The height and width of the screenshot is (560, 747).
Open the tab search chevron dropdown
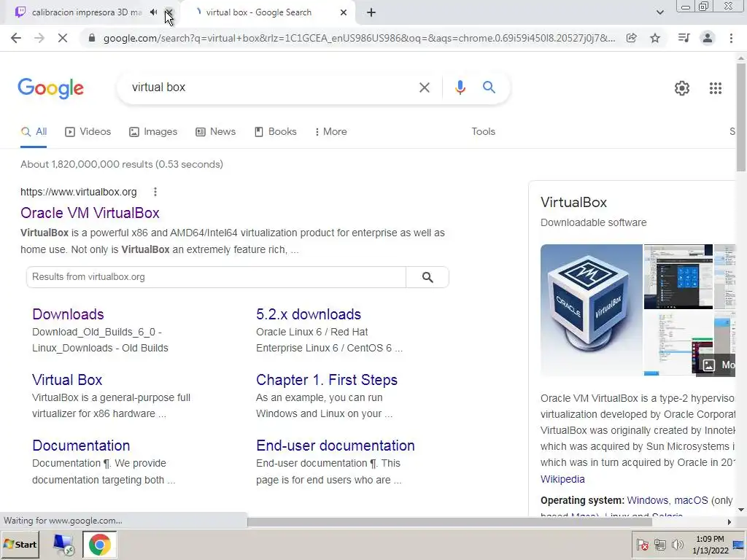tap(659, 12)
